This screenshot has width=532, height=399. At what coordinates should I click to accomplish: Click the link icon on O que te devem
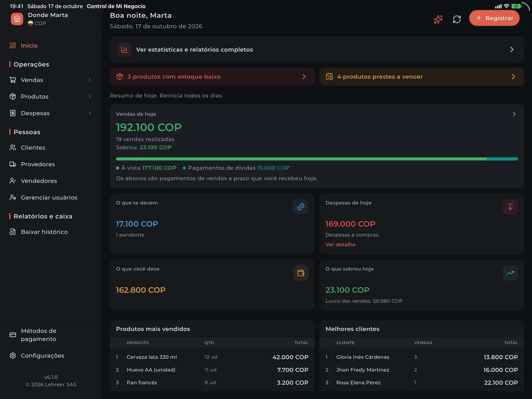pyautogui.click(x=301, y=207)
